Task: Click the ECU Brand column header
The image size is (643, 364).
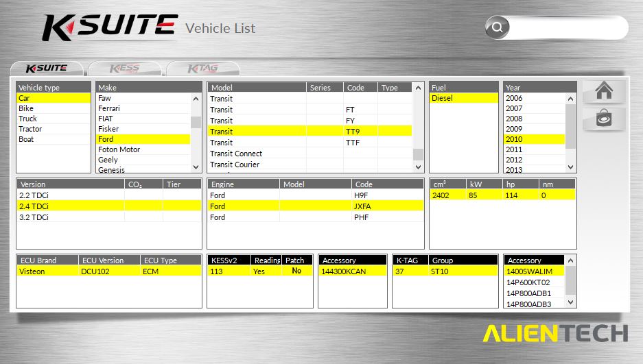Action: tap(47, 260)
